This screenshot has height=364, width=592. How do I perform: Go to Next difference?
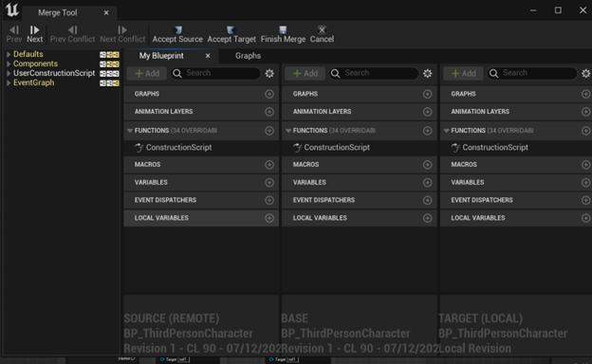(35, 34)
